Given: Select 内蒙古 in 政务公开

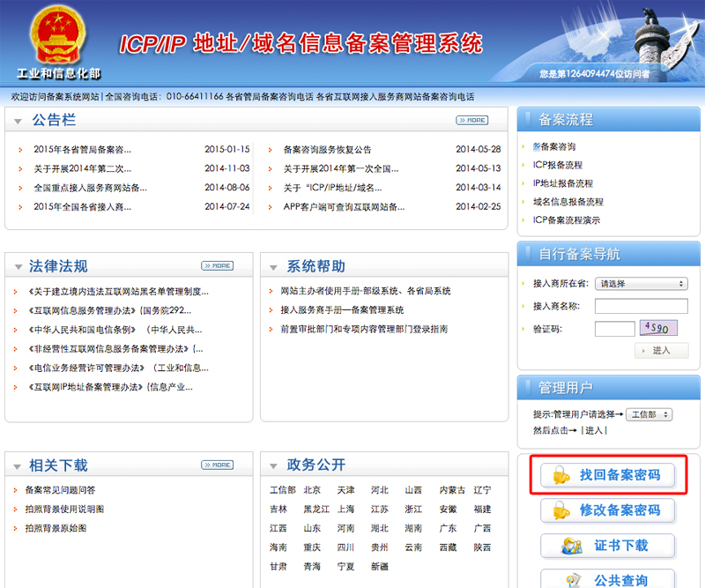Looking at the screenshot, I should (x=452, y=490).
